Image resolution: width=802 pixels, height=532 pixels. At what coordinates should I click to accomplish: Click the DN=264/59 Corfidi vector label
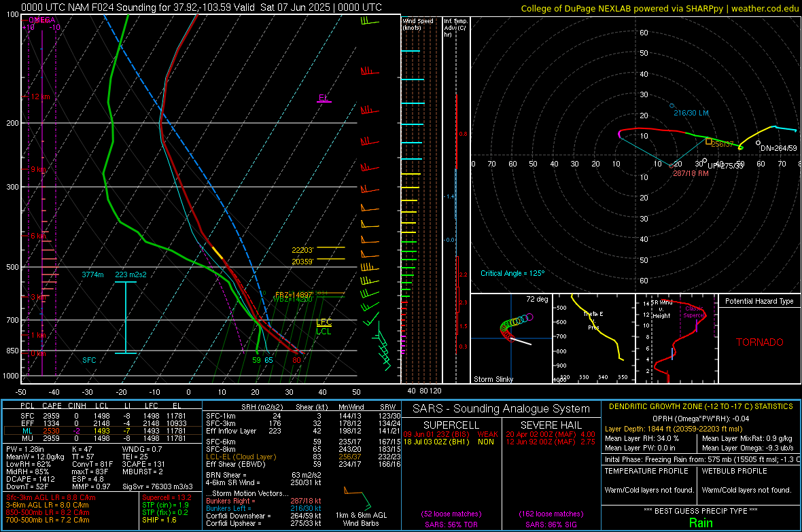point(778,148)
